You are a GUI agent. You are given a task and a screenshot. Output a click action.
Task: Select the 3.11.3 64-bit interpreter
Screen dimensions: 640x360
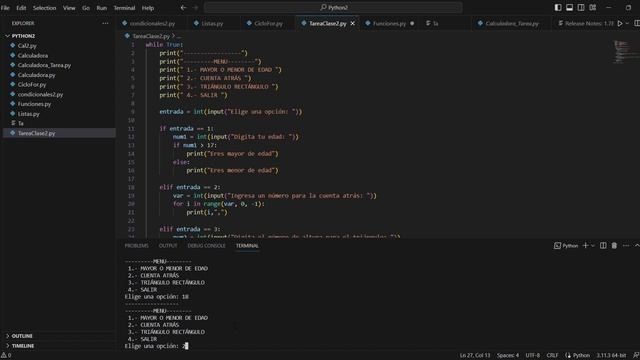pos(611,356)
